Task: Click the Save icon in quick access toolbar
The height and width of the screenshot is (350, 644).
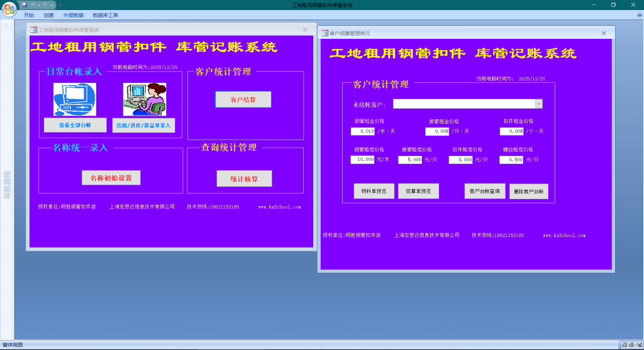Action: coord(25,5)
